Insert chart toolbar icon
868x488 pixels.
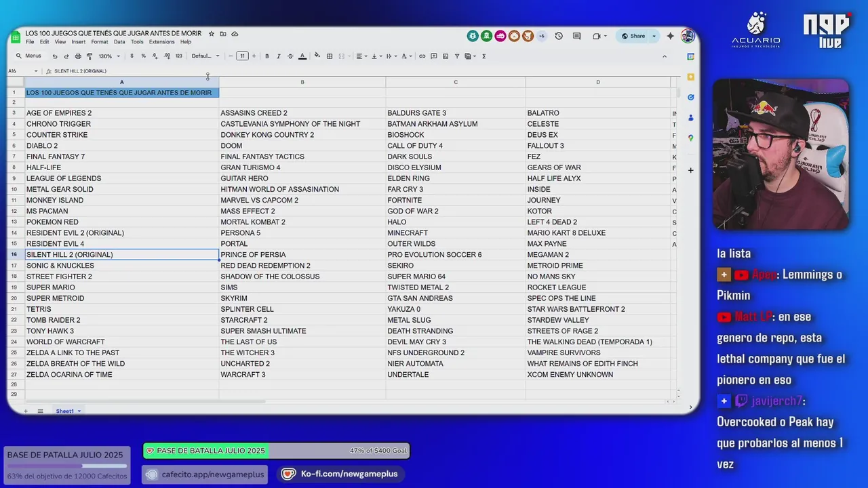[446, 56]
